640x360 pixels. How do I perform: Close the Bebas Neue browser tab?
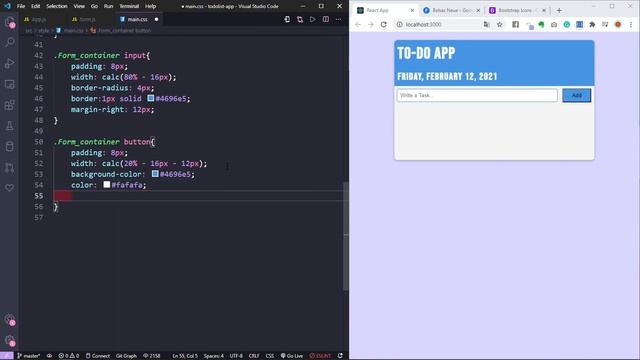point(478,10)
